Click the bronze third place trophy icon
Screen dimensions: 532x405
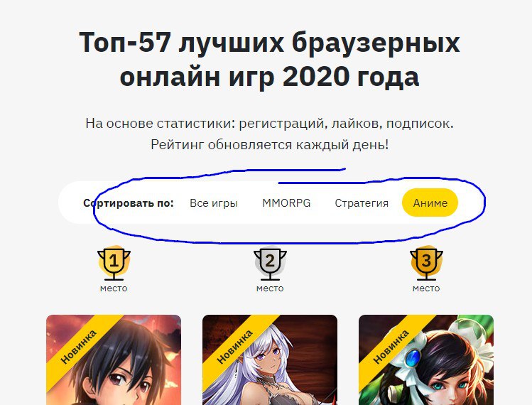[426, 263]
